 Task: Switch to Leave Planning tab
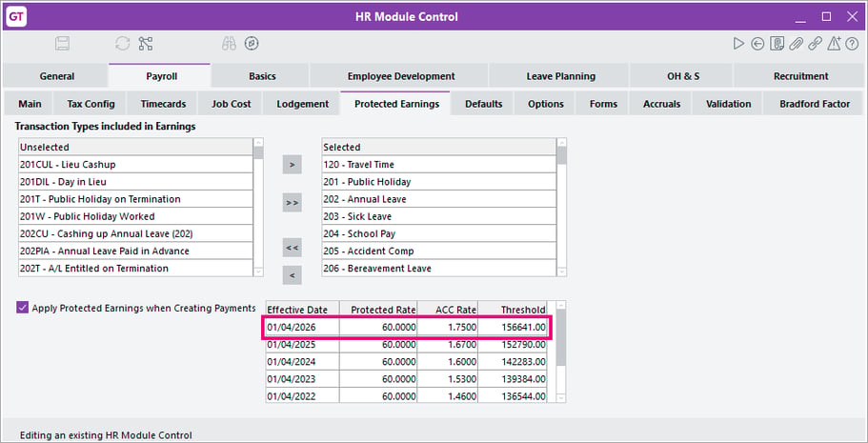pyautogui.click(x=561, y=76)
